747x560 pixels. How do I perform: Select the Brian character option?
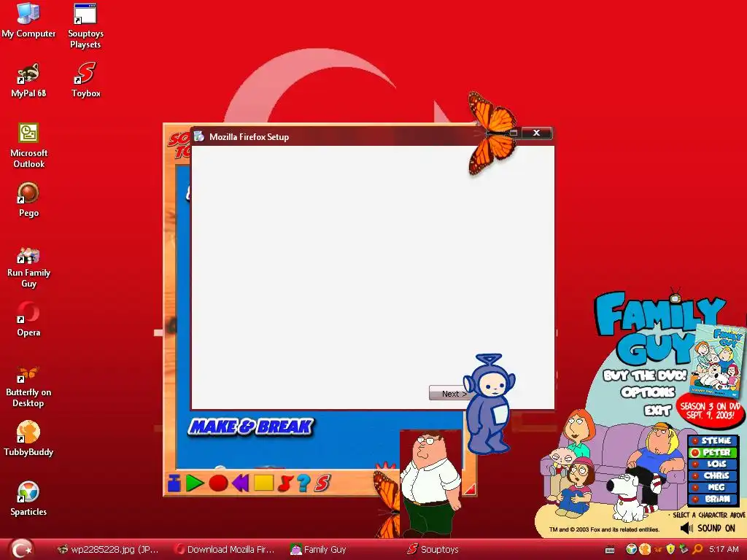(713, 499)
